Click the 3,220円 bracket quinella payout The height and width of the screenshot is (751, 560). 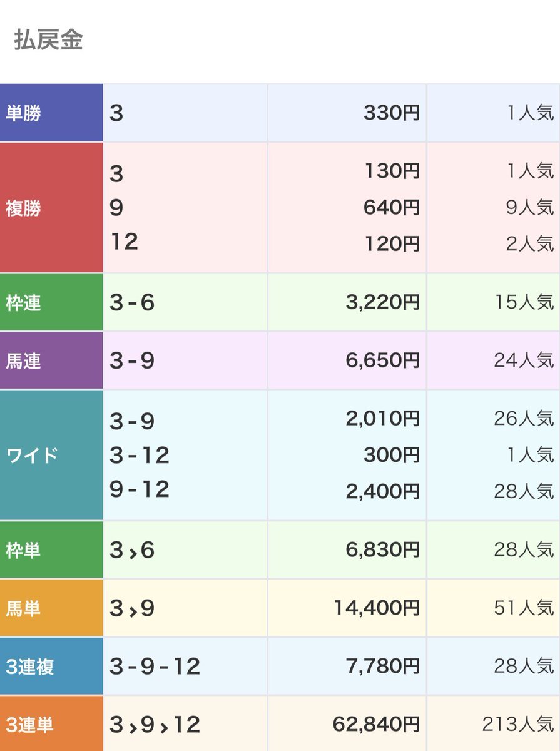382,302
